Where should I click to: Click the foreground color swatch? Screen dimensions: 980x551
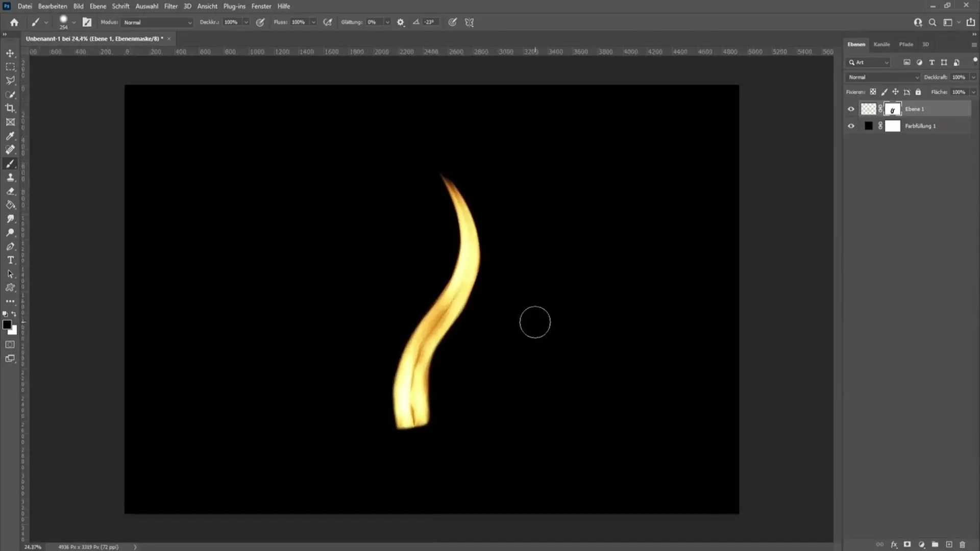pyautogui.click(x=8, y=324)
